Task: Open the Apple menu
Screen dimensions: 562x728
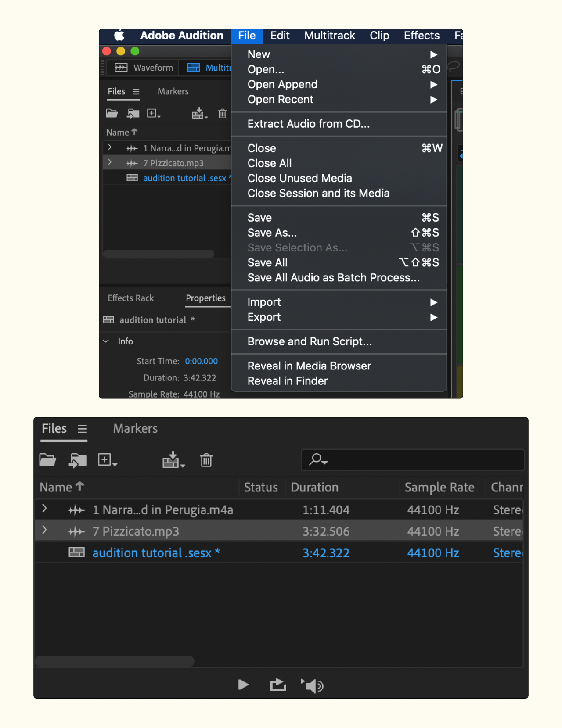Action: click(x=119, y=36)
